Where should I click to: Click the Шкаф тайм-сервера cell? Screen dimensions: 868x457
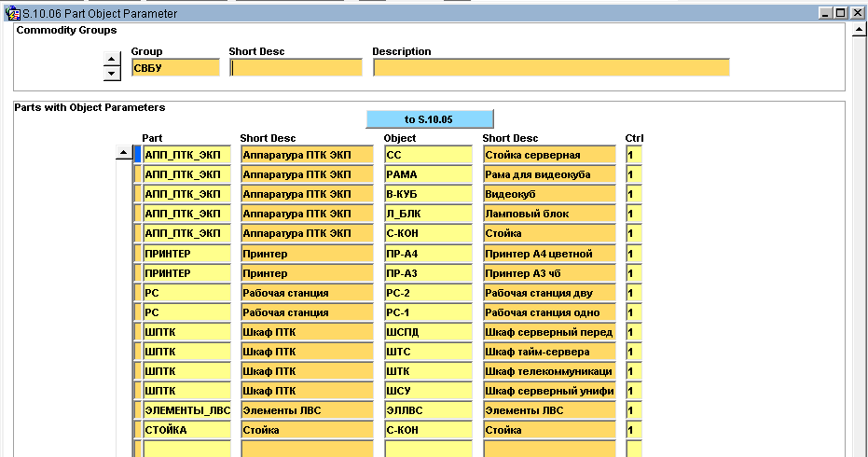click(550, 352)
